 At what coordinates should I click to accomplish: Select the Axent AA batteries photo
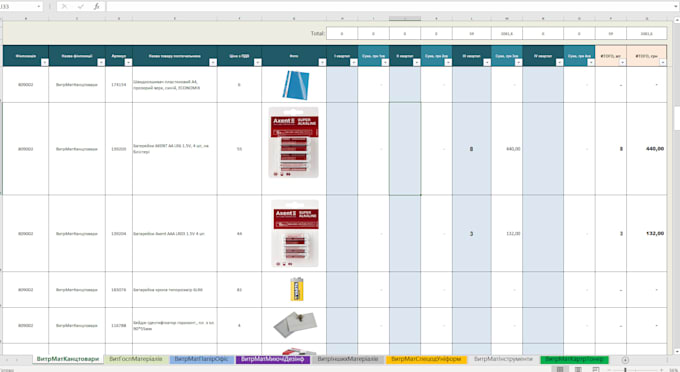click(x=294, y=142)
